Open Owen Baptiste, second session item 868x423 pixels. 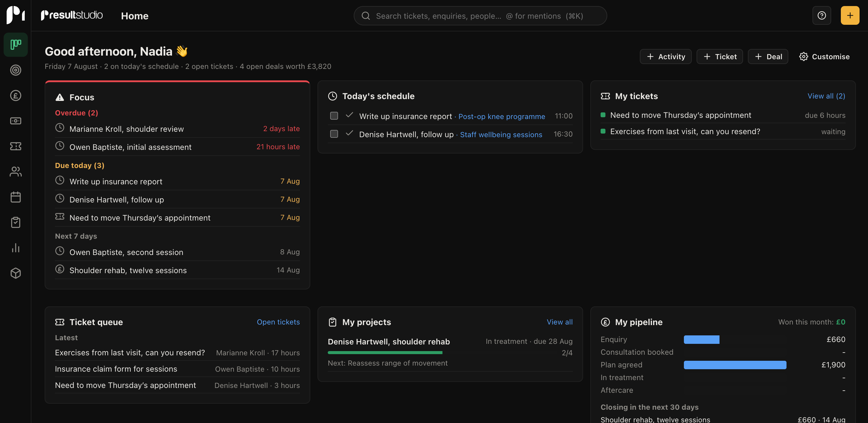[177, 252]
